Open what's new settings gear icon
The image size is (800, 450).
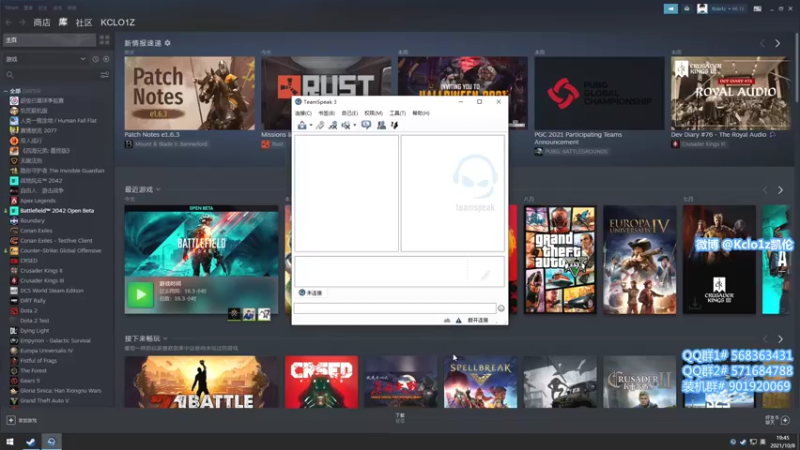167,43
